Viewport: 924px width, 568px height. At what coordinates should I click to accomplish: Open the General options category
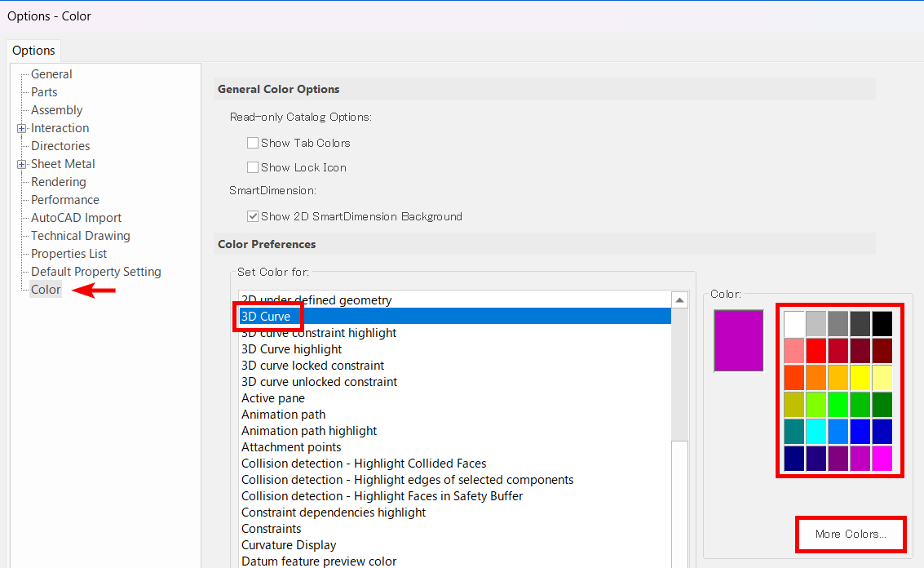click(51, 74)
